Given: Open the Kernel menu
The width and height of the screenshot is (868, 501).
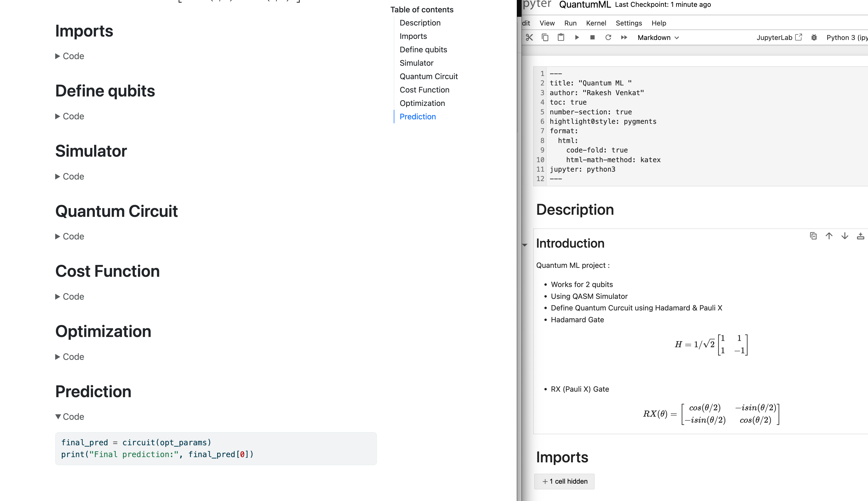Looking at the screenshot, I should coord(596,23).
